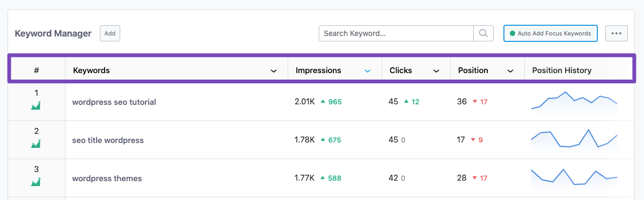Viewport: 644px width, 200px height.
Task: Click the Add button beside Keyword Manager
Action: pos(110,33)
